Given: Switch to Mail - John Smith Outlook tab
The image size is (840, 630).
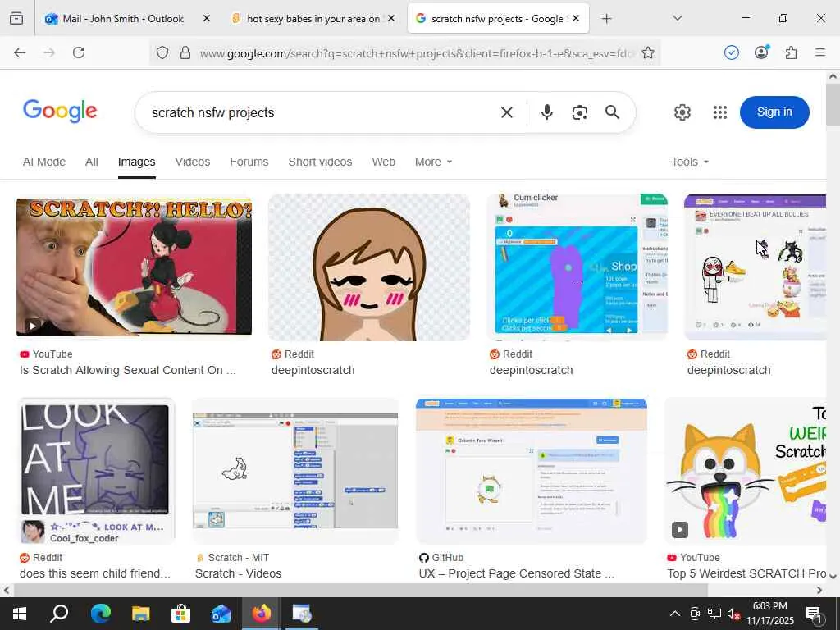Looking at the screenshot, I should click(123, 19).
